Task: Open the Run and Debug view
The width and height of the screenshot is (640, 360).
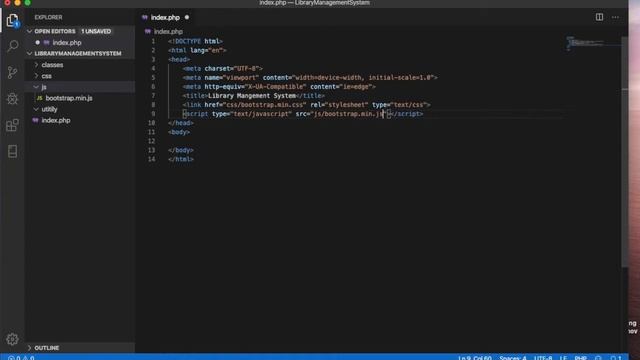Action: [12, 99]
